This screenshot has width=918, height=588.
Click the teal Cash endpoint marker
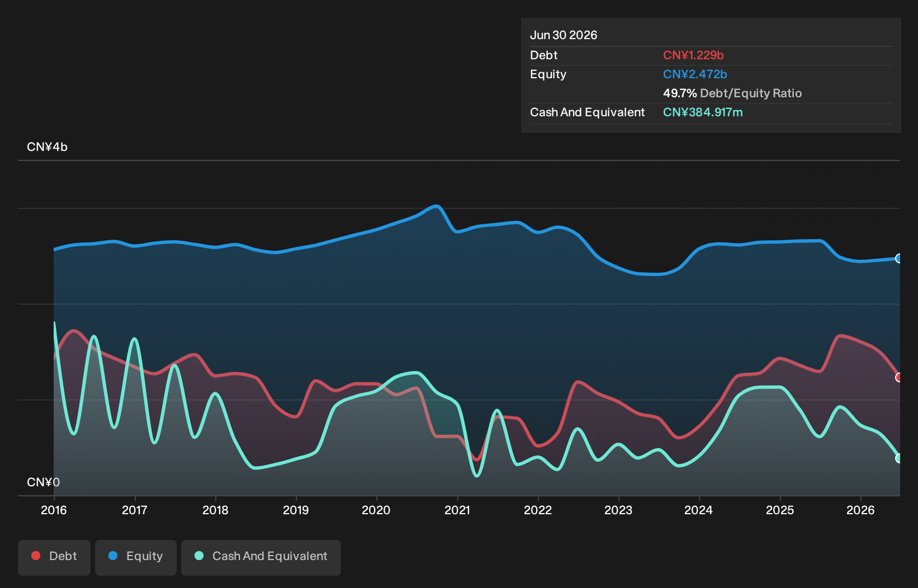pos(899,458)
